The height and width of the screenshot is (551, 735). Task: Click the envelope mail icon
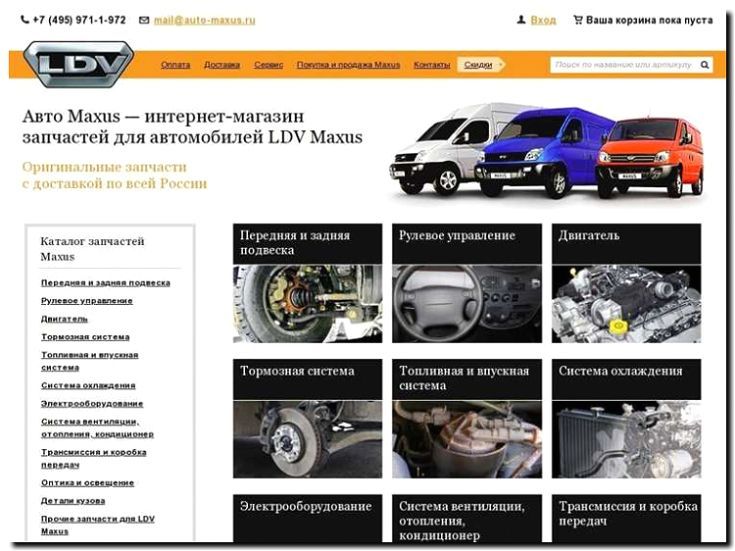click(144, 20)
